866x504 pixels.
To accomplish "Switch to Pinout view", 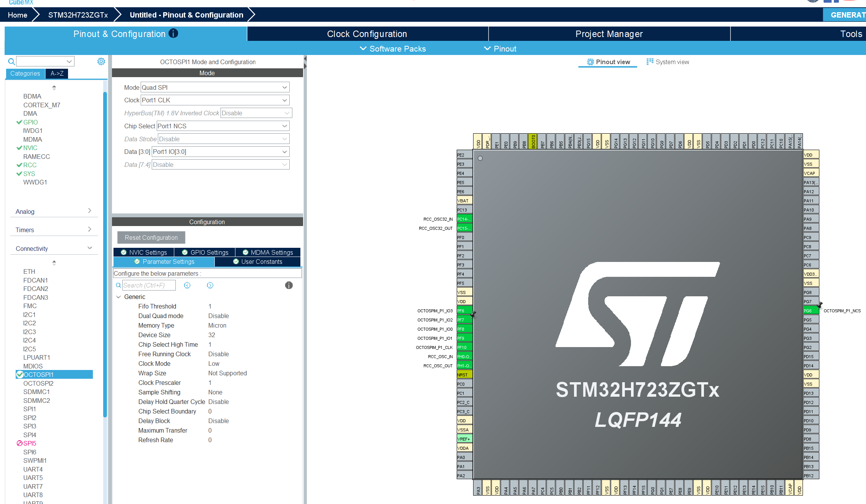I will point(608,62).
